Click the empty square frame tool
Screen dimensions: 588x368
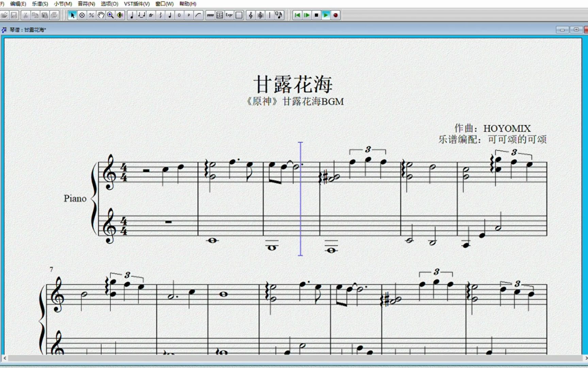click(239, 15)
